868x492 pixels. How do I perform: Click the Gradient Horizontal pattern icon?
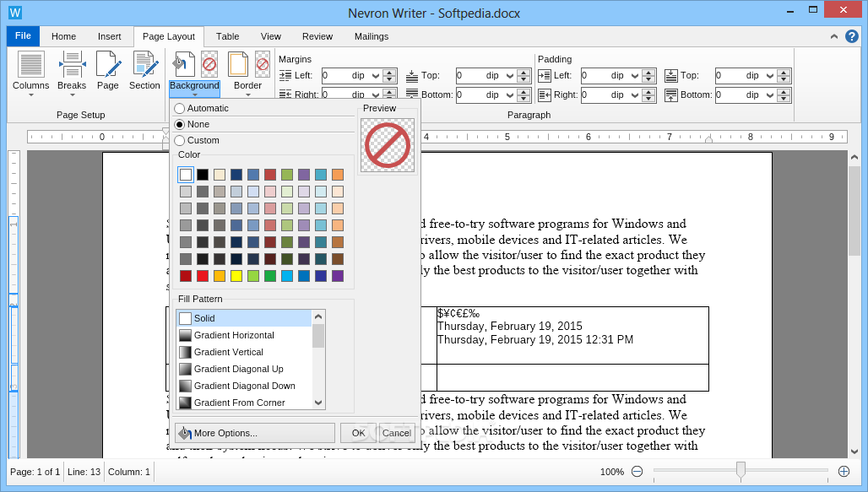pyautogui.click(x=186, y=335)
